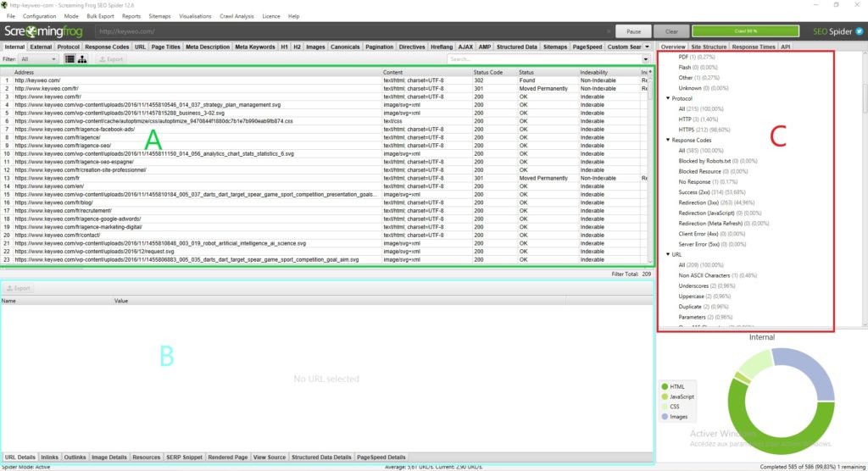Click Export button in lower details pane
Screen dimensions: 868x471
pos(19,288)
